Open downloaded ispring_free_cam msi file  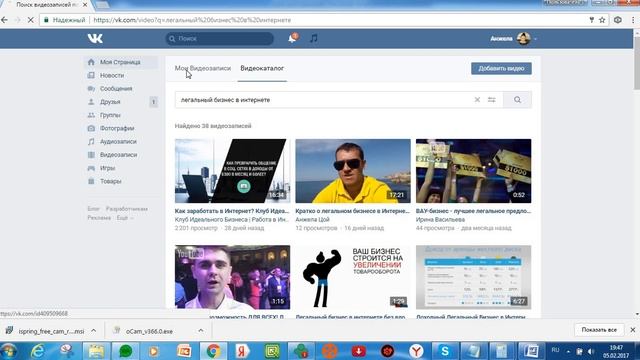[x=46, y=331]
